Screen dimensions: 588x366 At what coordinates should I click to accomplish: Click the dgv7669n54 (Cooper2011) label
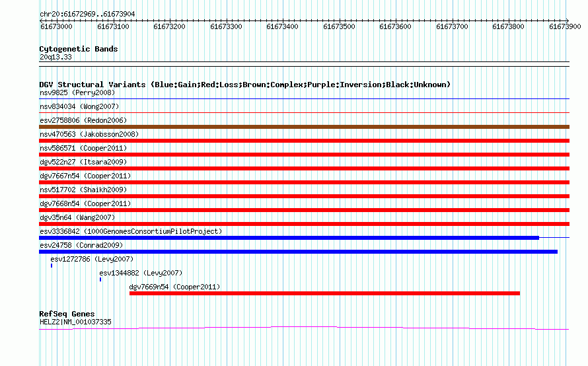(x=175, y=287)
